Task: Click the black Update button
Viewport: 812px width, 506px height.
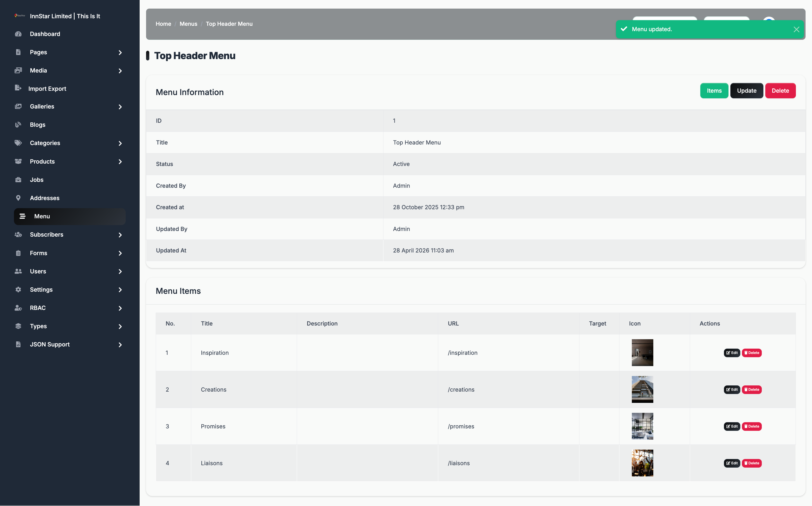Action: (x=746, y=91)
